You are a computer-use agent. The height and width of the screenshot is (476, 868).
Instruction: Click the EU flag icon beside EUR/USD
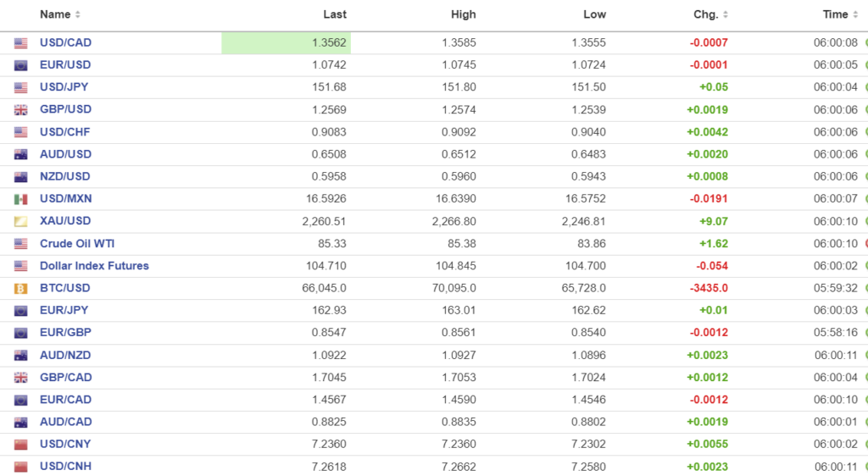tap(21, 65)
